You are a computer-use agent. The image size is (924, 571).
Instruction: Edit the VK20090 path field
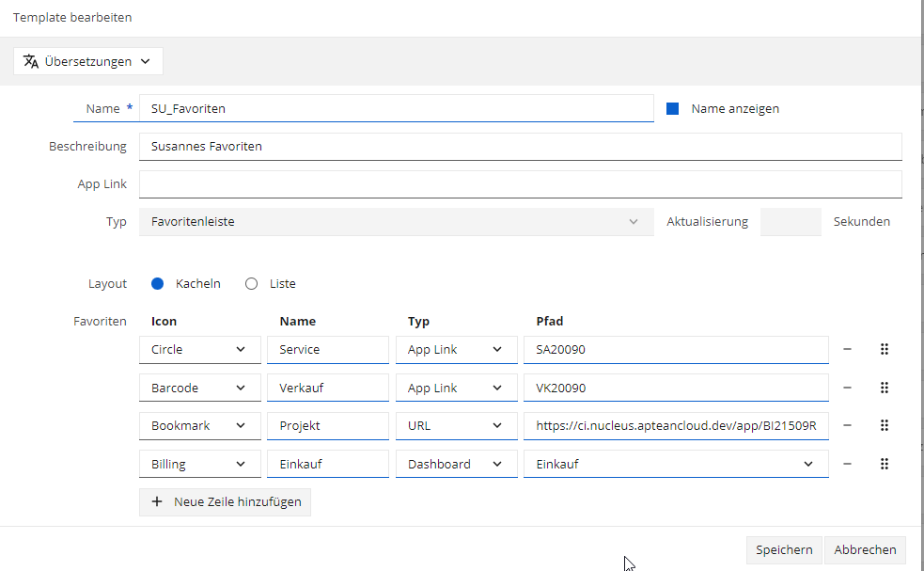[x=676, y=388]
